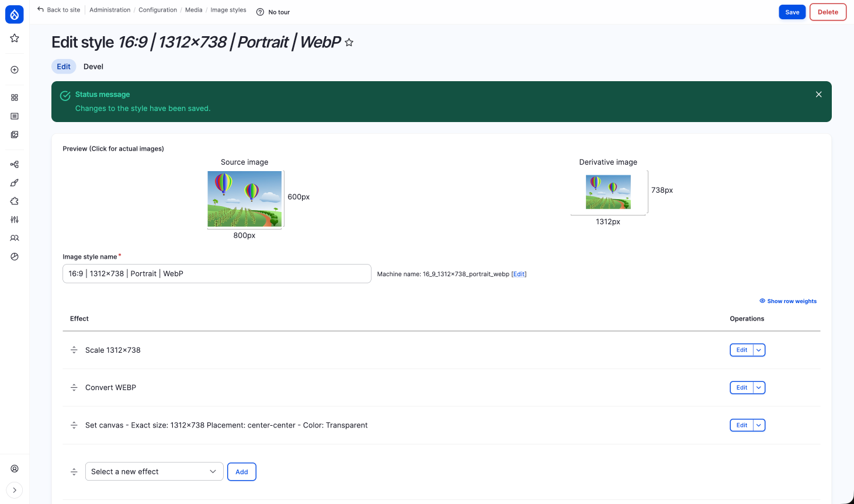Click the Drupal logo home icon
This screenshot has height=504, width=854.
coord(15,15)
